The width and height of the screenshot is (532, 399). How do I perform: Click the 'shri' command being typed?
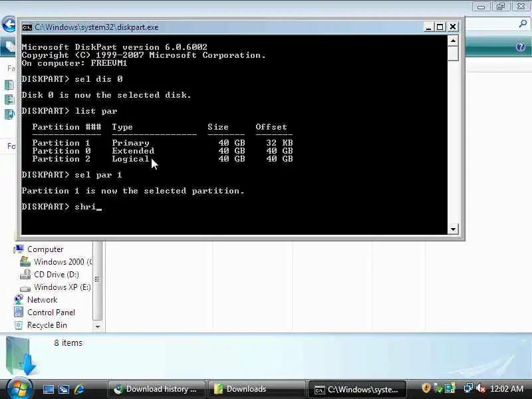tap(86, 207)
